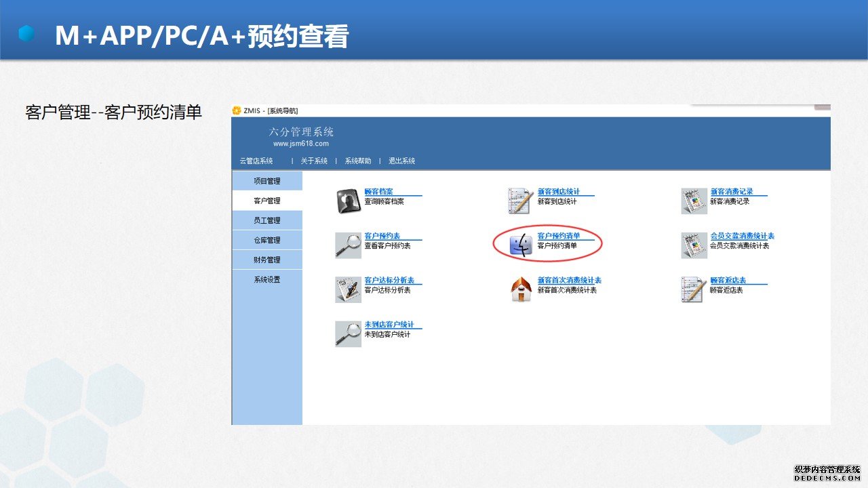Open the 新客到店统计 link

559,192
